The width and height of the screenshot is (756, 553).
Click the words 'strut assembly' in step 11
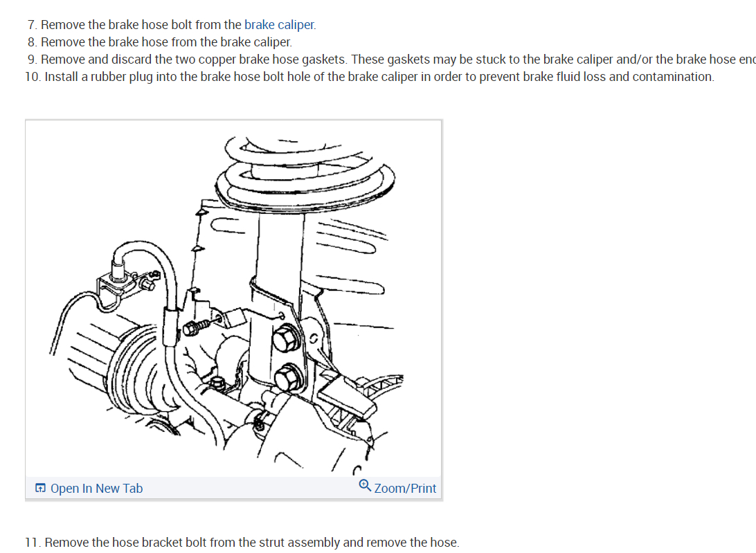tap(303, 543)
